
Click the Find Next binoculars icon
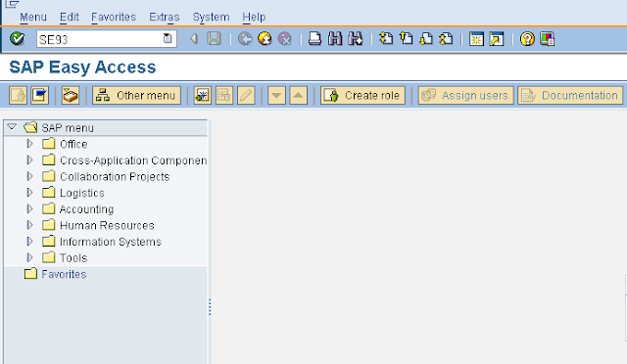355,39
